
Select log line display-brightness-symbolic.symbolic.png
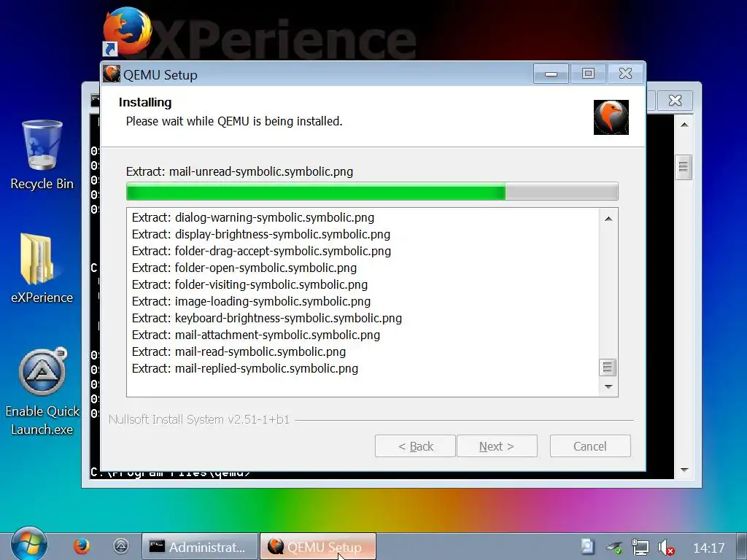tap(261, 234)
